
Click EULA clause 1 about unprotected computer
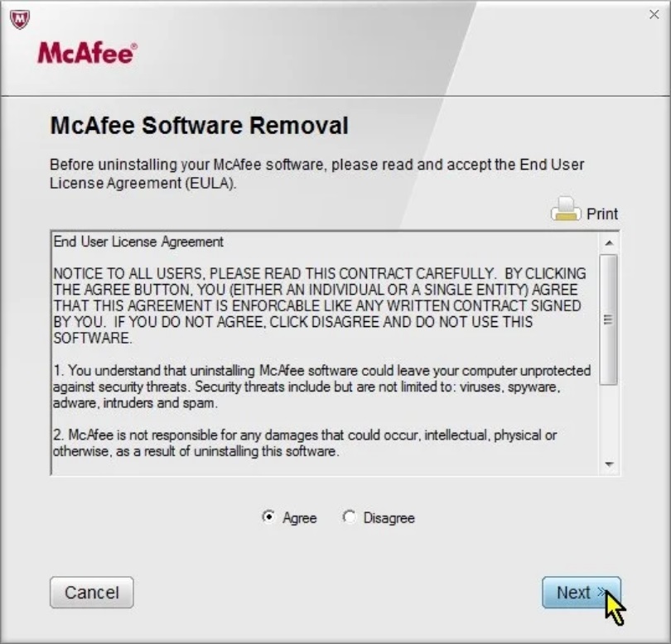pyautogui.click(x=321, y=387)
